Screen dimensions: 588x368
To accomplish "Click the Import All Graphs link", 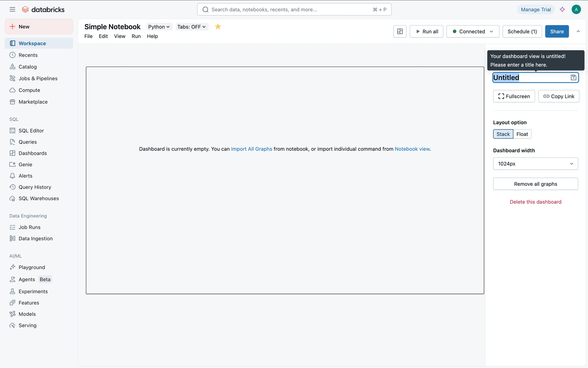I will pyautogui.click(x=251, y=149).
